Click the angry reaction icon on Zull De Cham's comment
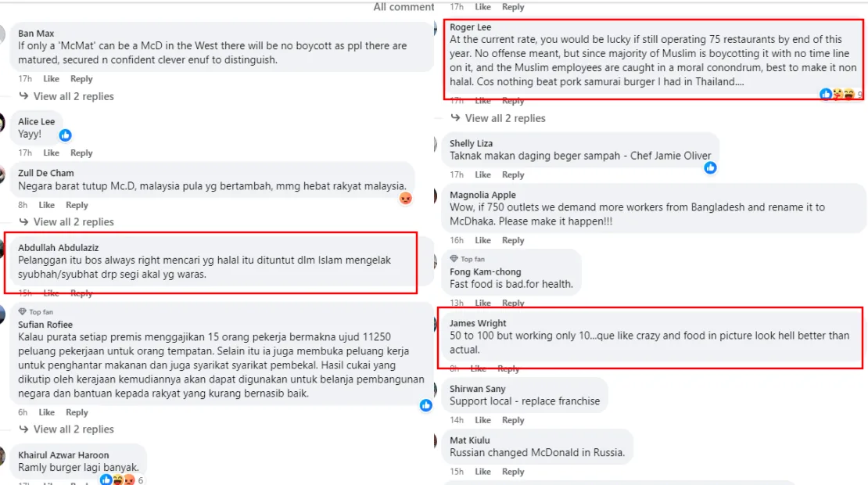The height and width of the screenshot is (485, 868). tap(406, 198)
